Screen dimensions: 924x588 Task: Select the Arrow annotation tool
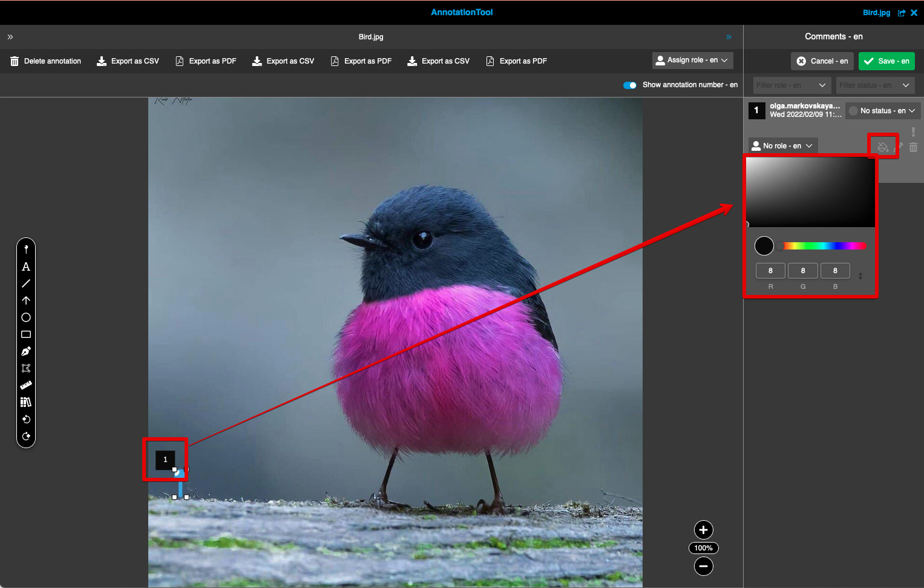point(26,300)
